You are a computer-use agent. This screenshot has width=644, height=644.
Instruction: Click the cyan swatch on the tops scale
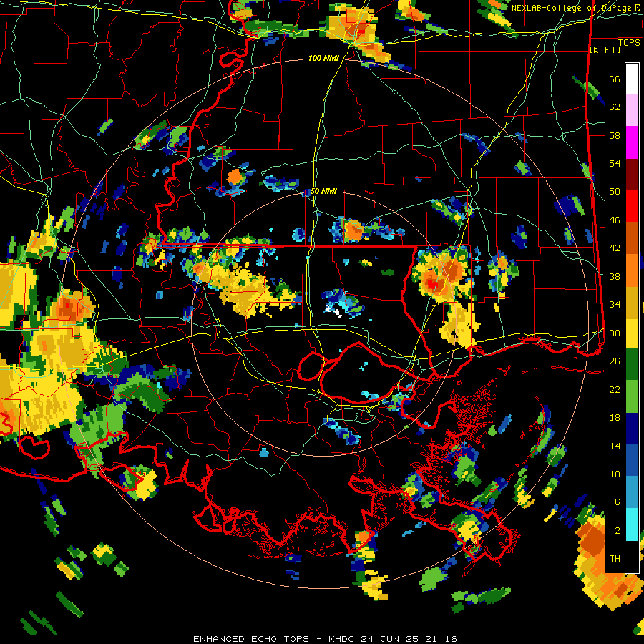[632, 525]
